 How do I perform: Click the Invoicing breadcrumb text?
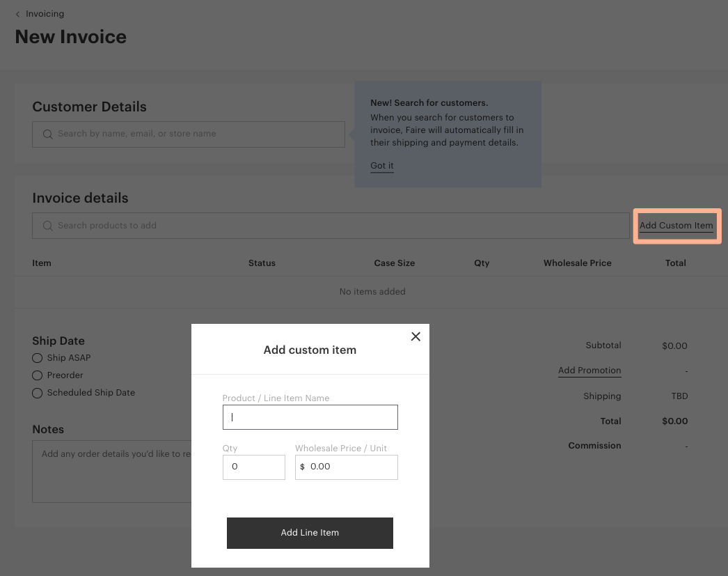click(45, 14)
